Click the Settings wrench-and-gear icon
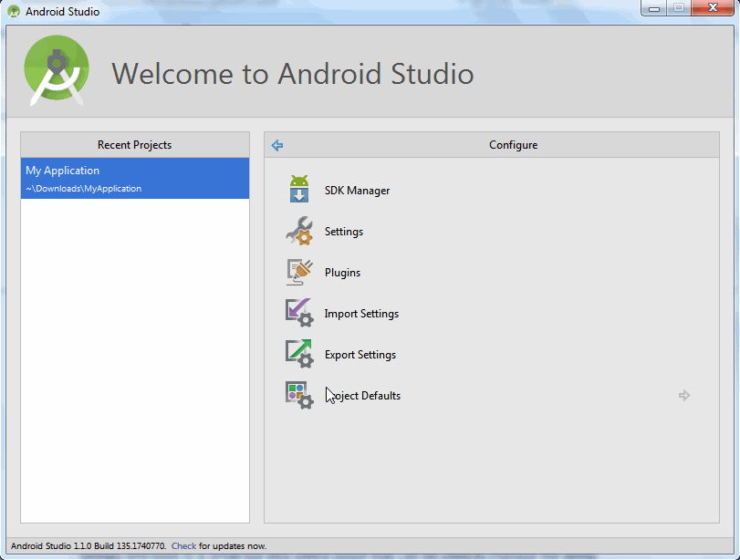 [x=299, y=231]
